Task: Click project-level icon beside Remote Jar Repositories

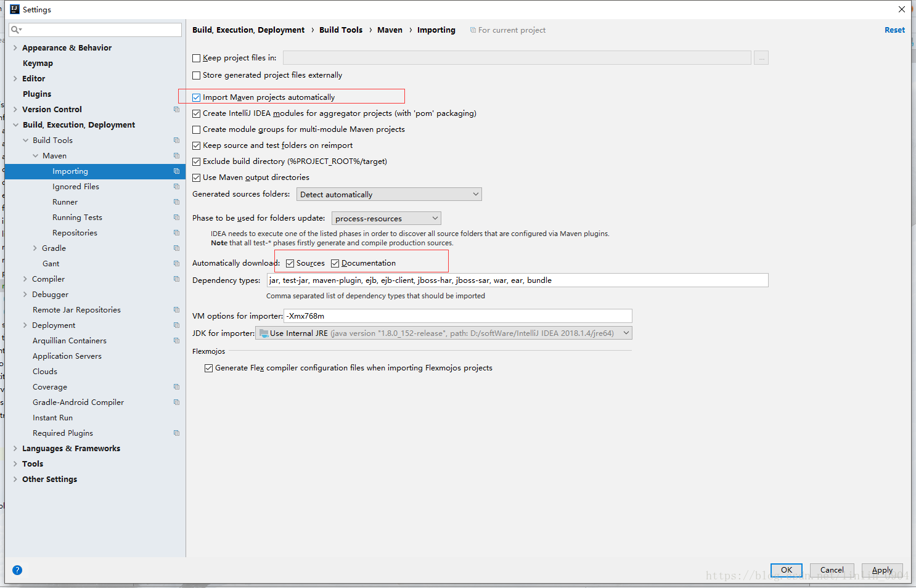Action: tap(176, 310)
